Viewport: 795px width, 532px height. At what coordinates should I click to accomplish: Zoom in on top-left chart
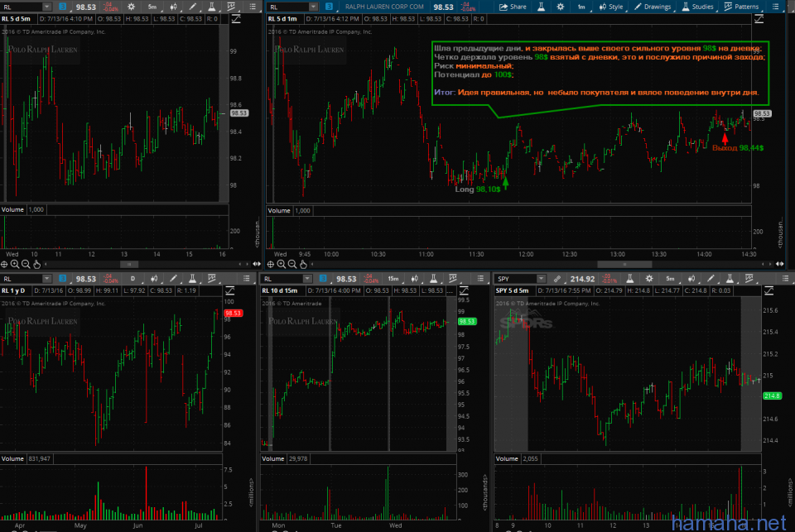point(15,264)
